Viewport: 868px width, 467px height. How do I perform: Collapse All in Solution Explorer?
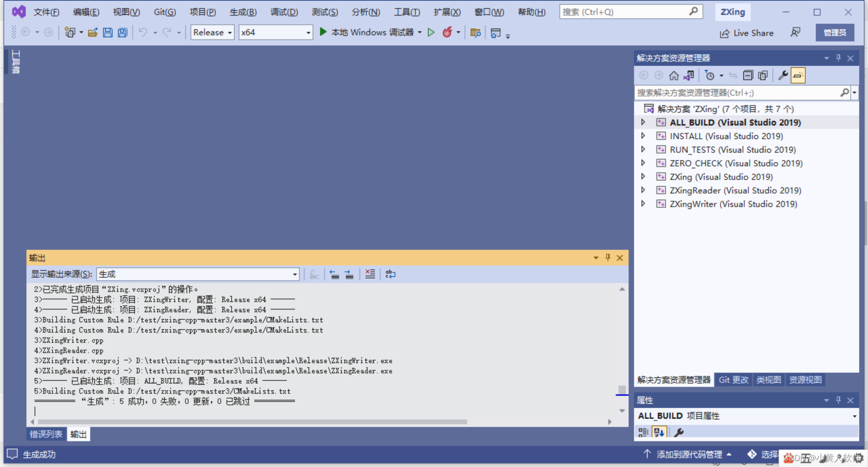(x=748, y=76)
